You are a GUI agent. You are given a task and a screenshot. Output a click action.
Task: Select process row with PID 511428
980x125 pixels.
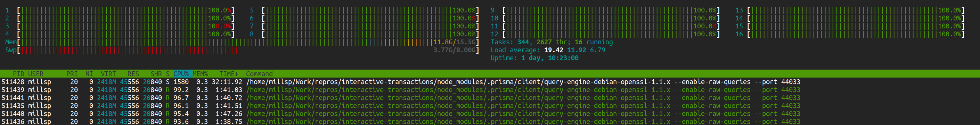490,82
